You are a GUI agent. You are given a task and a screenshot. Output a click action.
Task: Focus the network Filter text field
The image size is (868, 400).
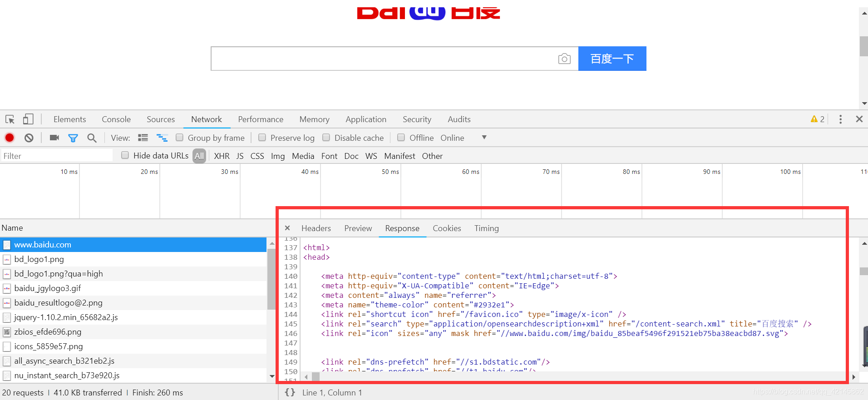57,156
